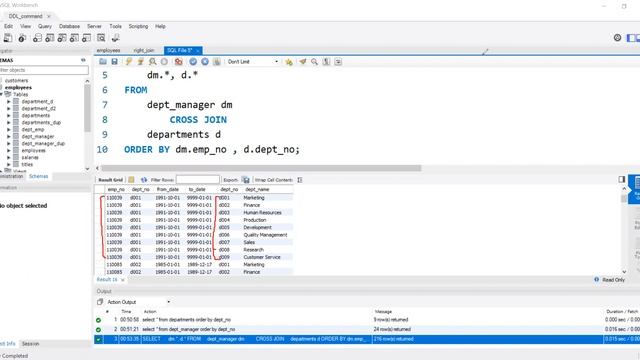Open the Action Output dropdown
Screen dimensions: 640x360
[x=139, y=302]
